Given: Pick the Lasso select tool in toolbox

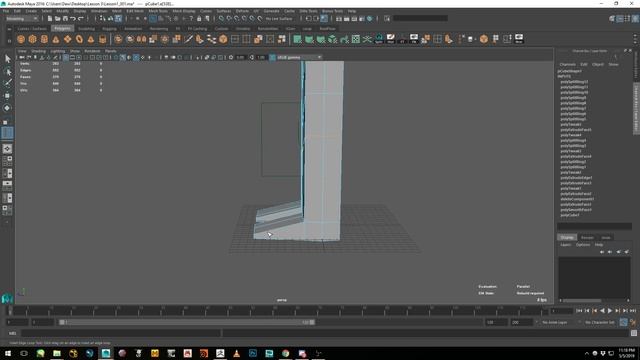Looking at the screenshot, I should click(x=7, y=71).
